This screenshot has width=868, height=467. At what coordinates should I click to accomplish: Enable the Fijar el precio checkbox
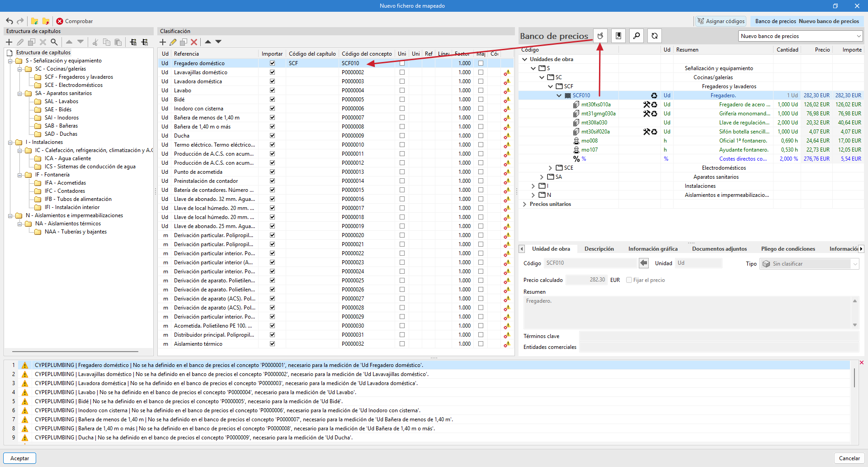[x=629, y=280]
